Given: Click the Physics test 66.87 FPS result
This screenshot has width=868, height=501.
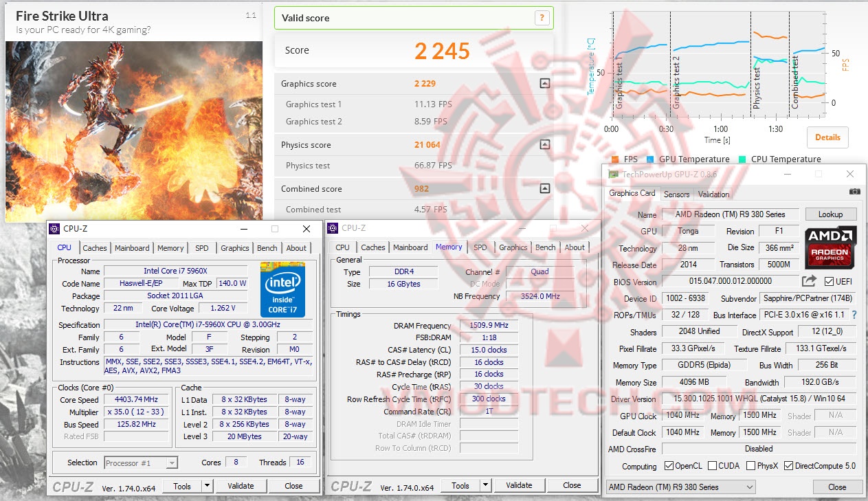Looking at the screenshot, I should 433,166.
